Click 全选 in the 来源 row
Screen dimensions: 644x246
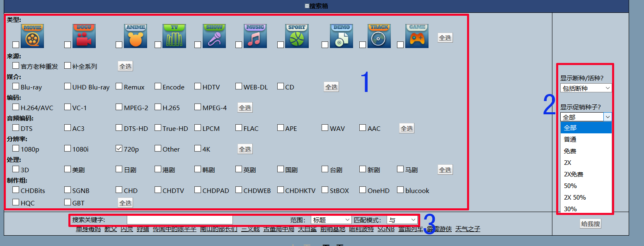point(125,66)
